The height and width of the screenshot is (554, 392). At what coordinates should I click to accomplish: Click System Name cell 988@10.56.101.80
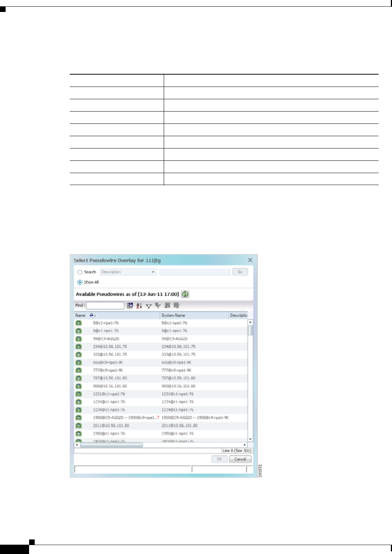tap(179, 386)
